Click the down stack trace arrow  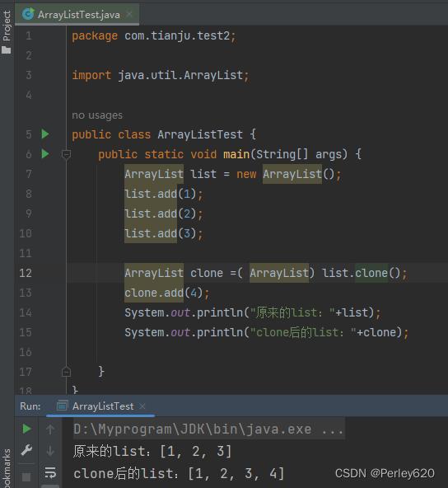pos(50,451)
